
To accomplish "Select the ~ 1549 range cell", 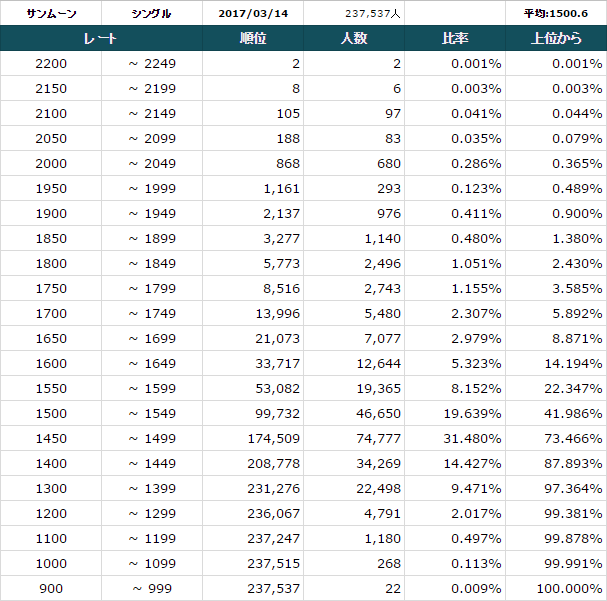I will [x=152, y=413].
